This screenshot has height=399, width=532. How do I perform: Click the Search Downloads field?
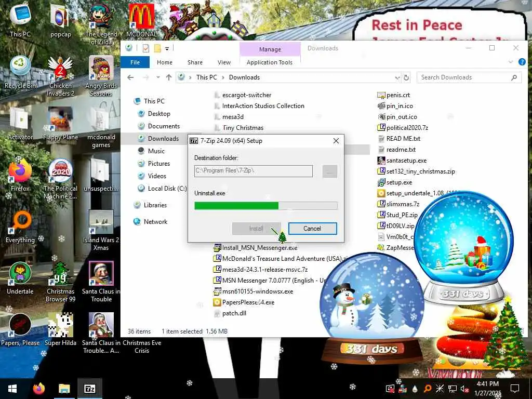coord(469,77)
